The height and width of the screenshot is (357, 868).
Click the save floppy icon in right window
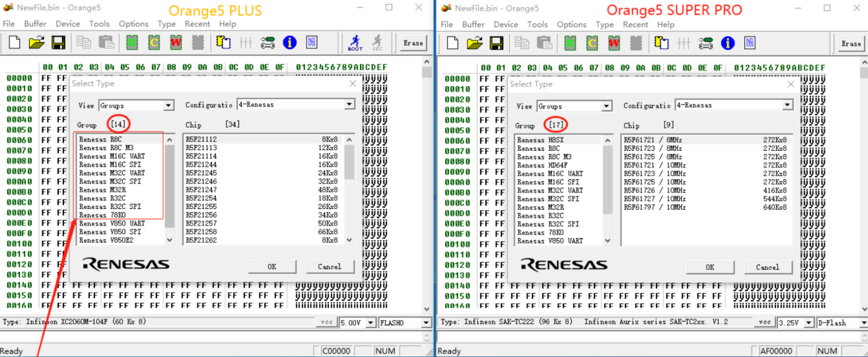(496, 43)
